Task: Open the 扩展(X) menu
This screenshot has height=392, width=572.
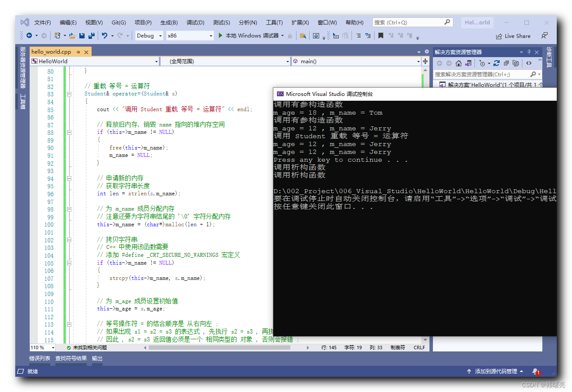Action: click(300, 23)
